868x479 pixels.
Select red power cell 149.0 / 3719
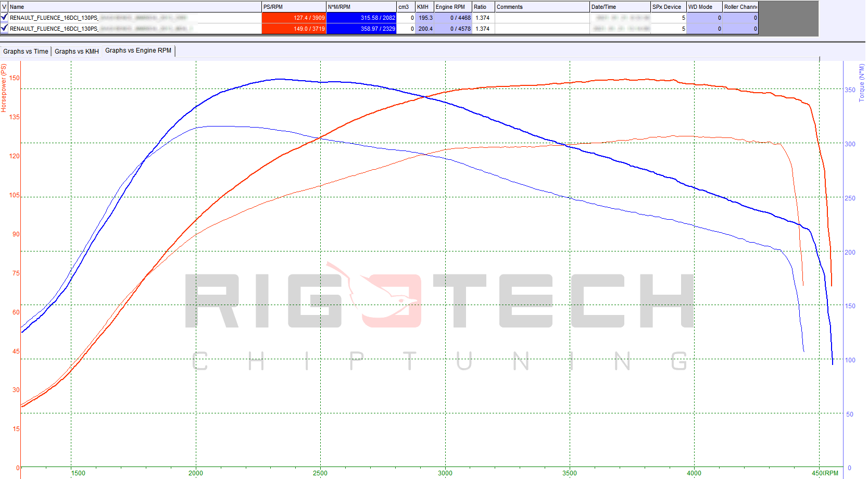[294, 29]
